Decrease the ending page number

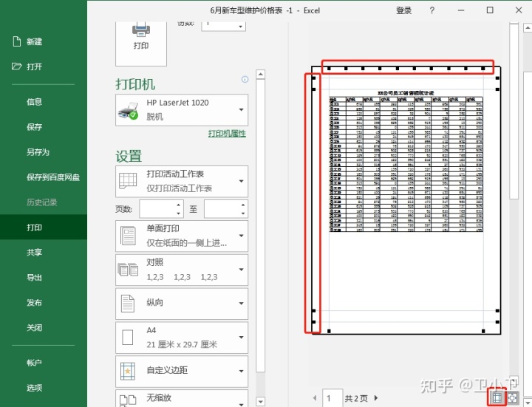coord(243,213)
